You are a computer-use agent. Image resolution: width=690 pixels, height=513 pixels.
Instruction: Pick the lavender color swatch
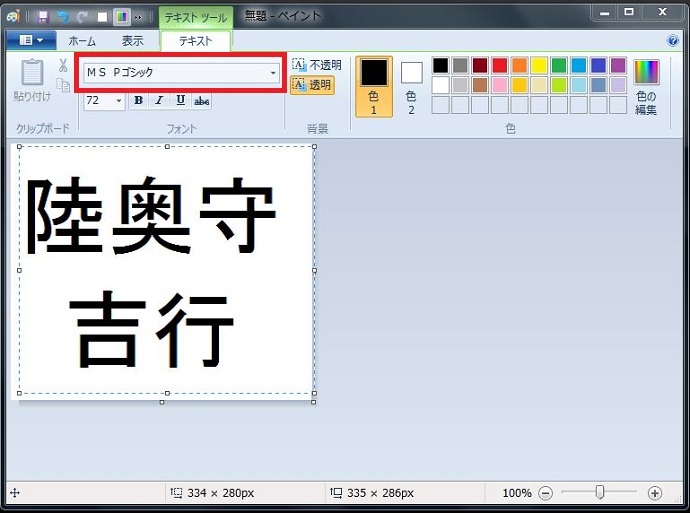tap(618, 85)
